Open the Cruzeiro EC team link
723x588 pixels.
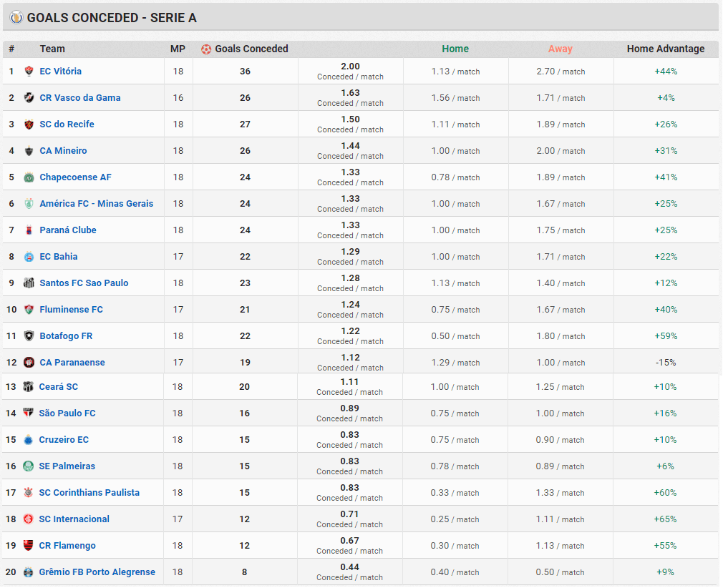tap(63, 440)
